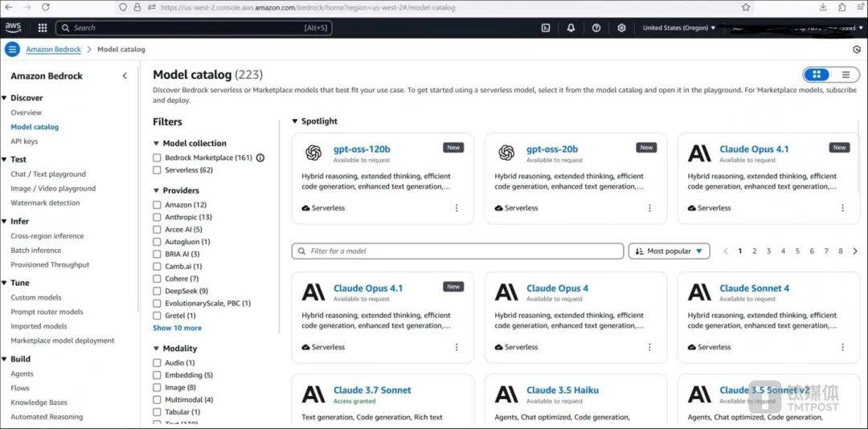The width and height of the screenshot is (868, 429).
Task: Click the Amazon Bedrock breadcrumb link
Action: pos(53,49)
